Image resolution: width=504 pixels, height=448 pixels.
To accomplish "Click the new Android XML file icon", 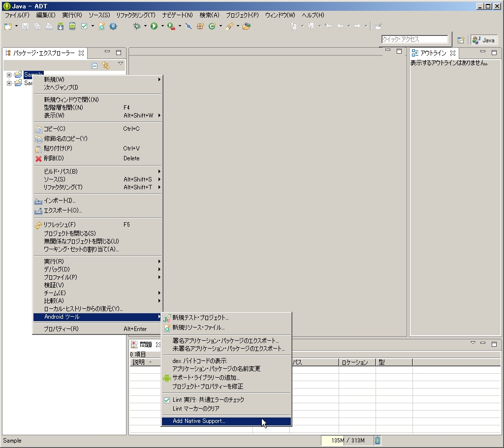I will click(101, 27).
